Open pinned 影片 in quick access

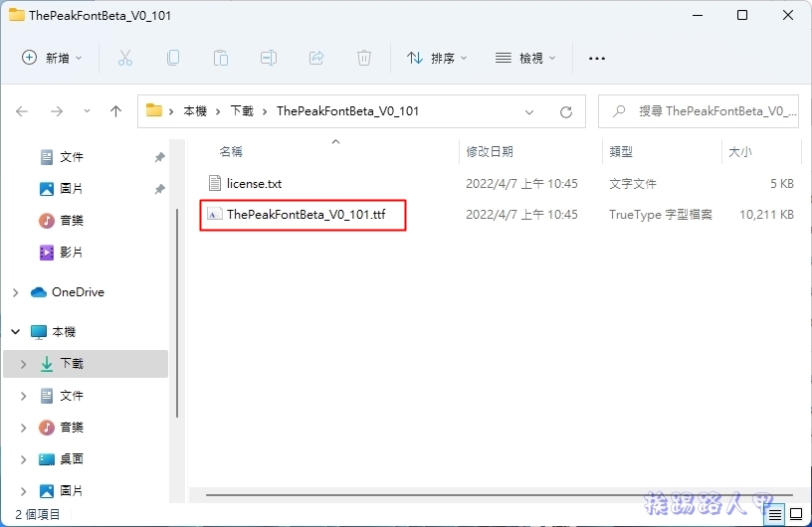pyautogui.click(x=71, y=253)
